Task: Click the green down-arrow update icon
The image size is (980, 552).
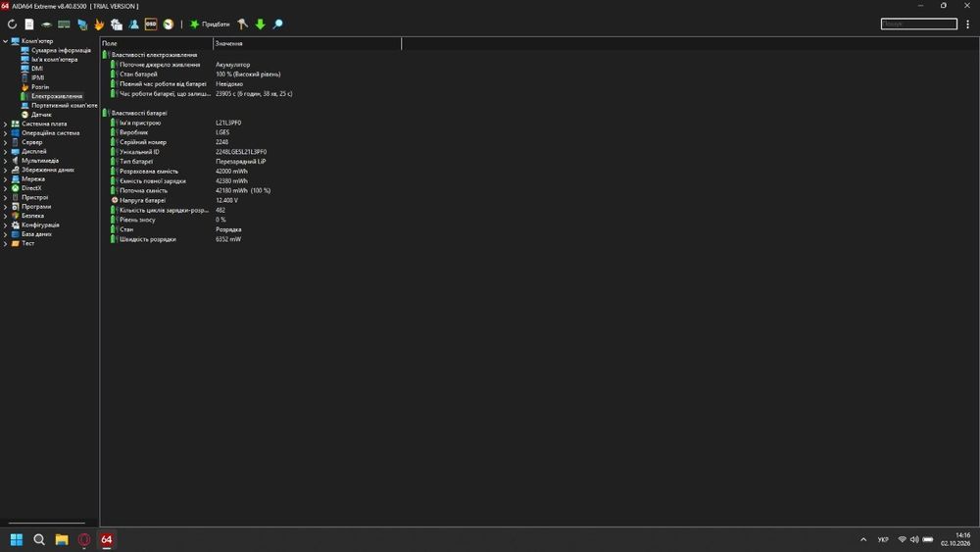Action: pos(260,25)
